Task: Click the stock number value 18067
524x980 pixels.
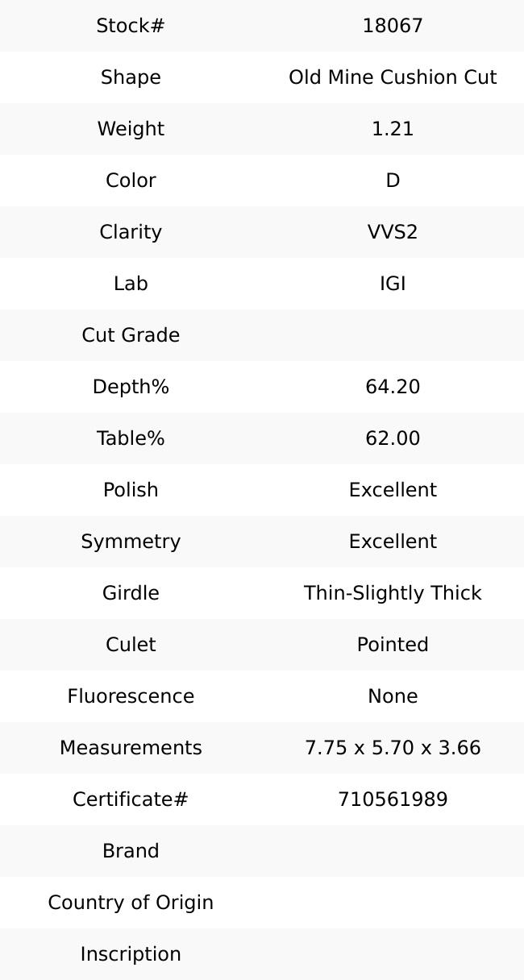Action: pyautogui.click(x=393, y=26)
